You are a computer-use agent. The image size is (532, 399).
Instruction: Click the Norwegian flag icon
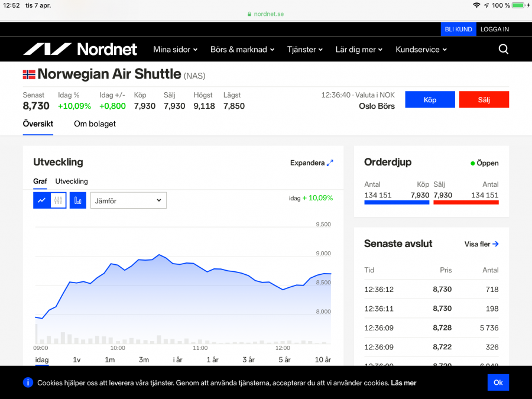tap(29, 74)
